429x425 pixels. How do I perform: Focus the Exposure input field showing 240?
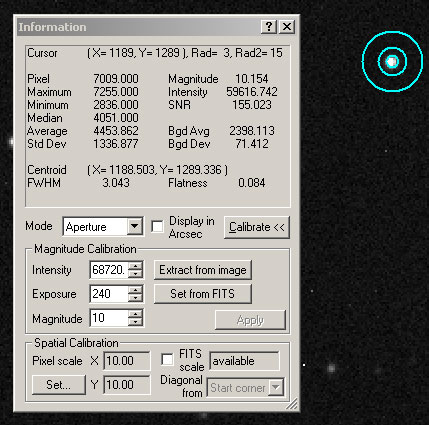(x=109, y=294)
